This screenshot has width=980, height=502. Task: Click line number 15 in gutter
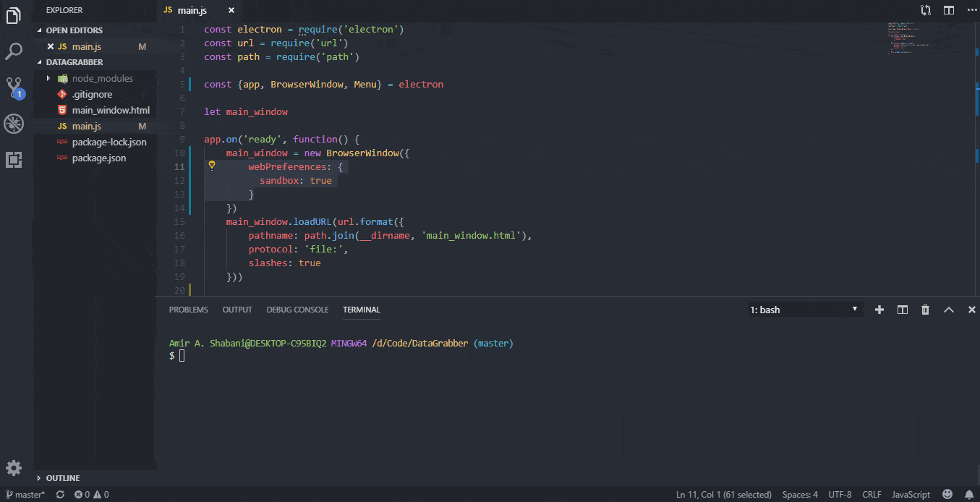pos(180,222)
